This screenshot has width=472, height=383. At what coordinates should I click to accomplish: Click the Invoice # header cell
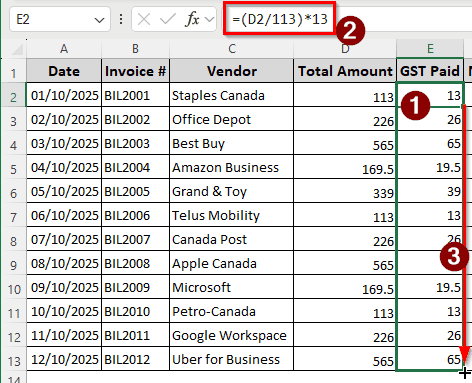tap(136, 71)
